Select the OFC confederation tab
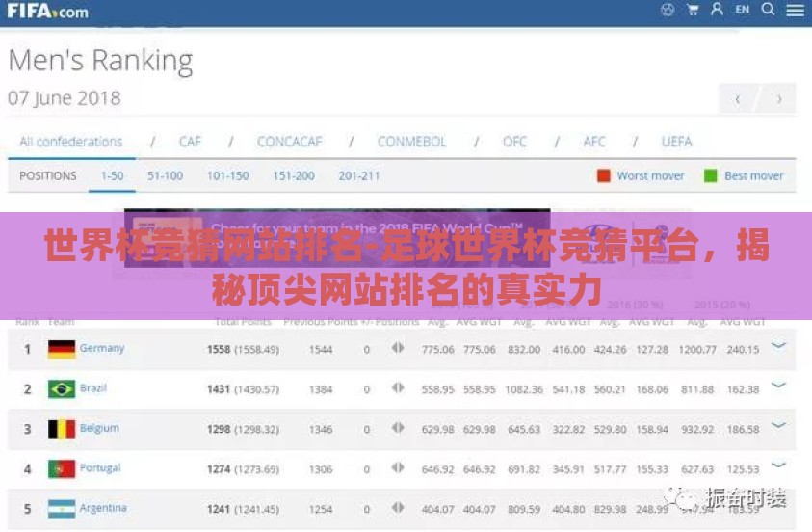 [x=514, y=142]
